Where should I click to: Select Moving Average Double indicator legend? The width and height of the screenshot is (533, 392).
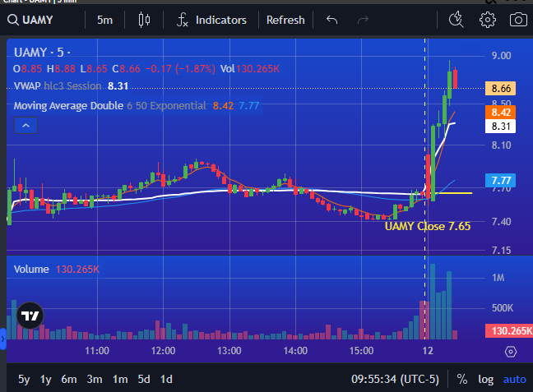click(136, 106)
